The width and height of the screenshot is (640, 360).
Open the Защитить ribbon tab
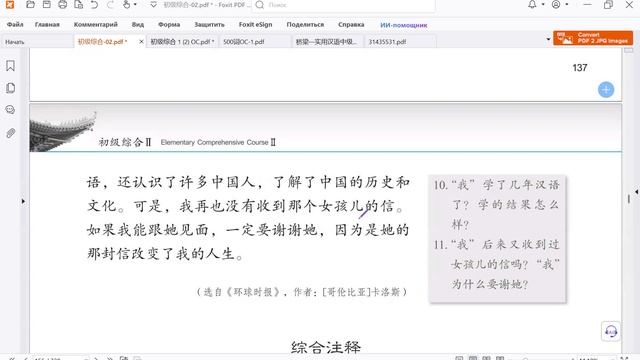[x=209, y=24]
